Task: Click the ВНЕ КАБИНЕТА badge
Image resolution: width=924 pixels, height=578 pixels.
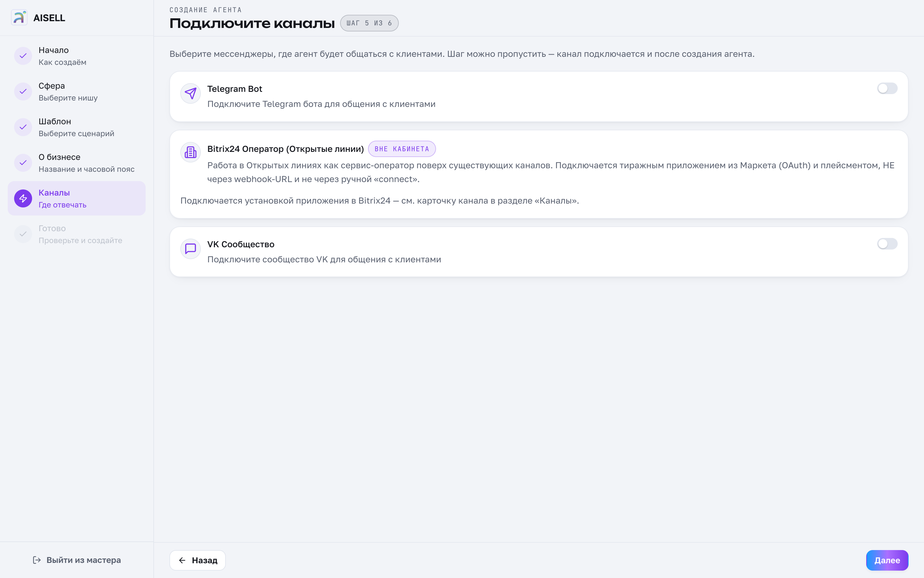Action: coord(402,149)
